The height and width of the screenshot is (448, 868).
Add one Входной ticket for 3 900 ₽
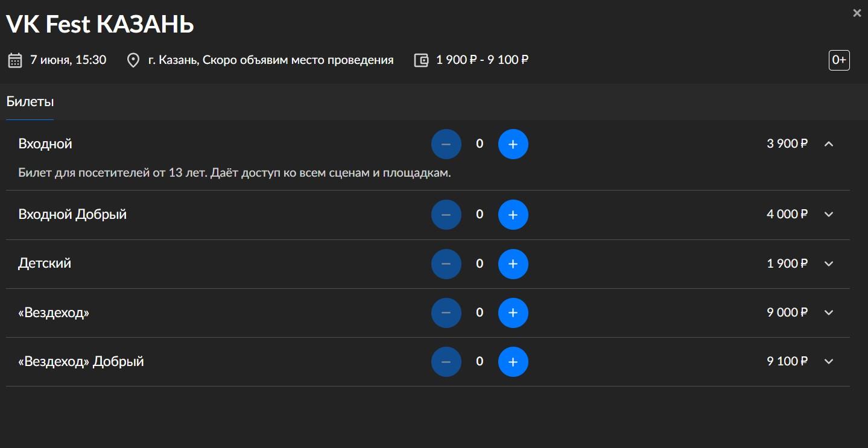[513, 144]
